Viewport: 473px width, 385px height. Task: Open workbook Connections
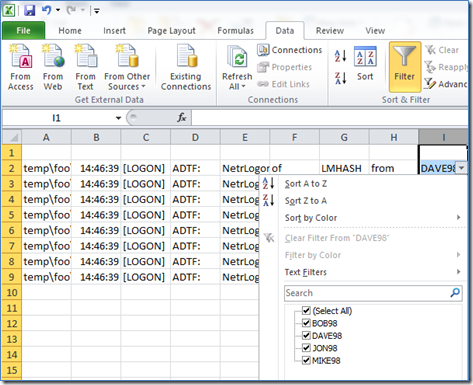[289, 50]
